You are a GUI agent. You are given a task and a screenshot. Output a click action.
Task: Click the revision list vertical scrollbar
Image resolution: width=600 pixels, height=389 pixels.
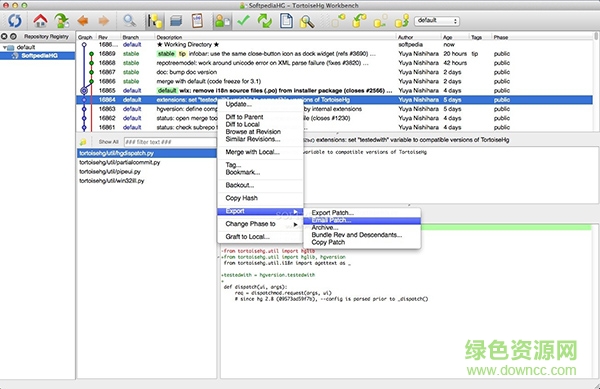point(596,82)
